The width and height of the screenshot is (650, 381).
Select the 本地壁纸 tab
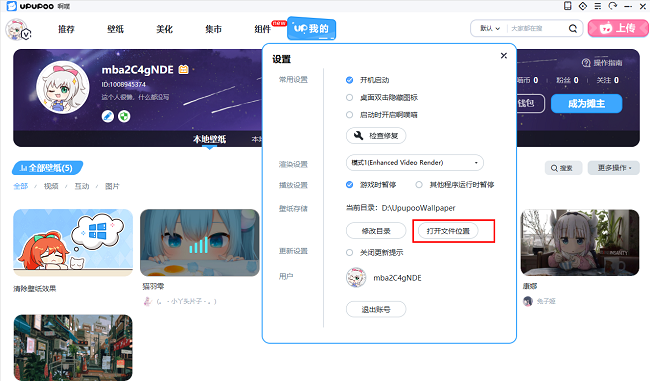point(209,139)
